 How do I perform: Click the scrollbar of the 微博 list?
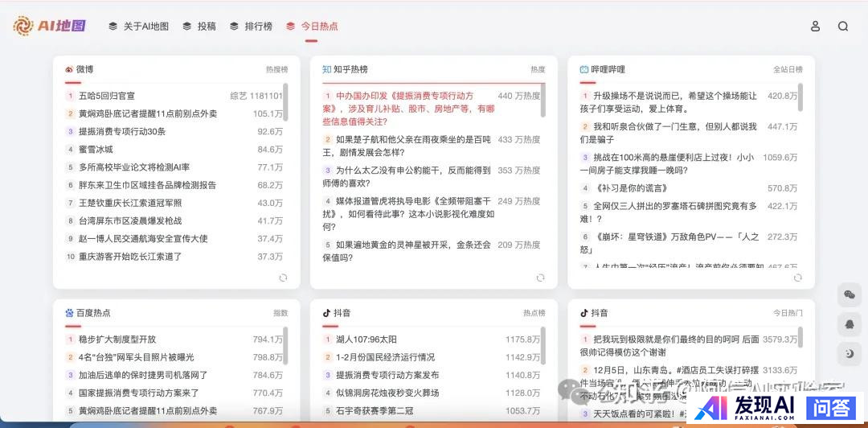pos(285,102)
